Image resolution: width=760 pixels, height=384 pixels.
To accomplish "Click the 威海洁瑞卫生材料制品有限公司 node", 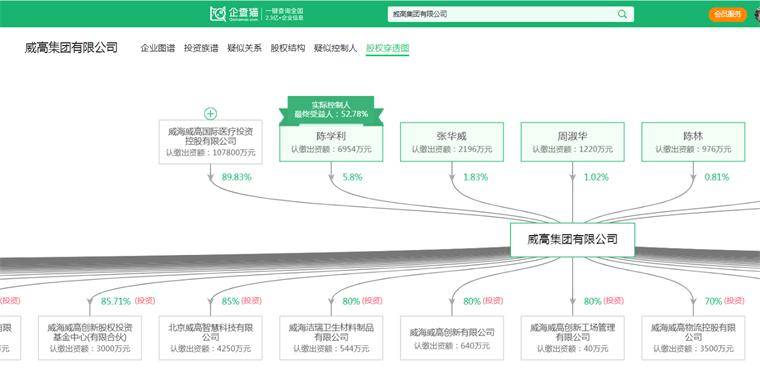I will pos(331,338).
